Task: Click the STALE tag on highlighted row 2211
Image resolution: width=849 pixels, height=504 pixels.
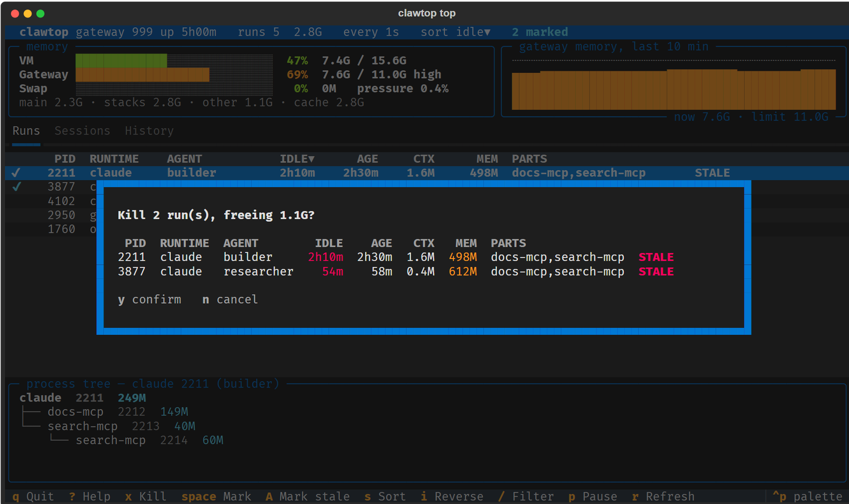Action: point(712,173)
